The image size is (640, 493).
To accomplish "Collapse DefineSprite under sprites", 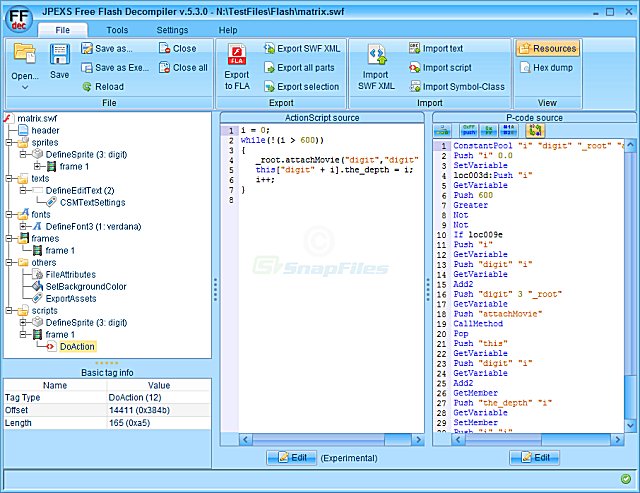I will point(23,154).
